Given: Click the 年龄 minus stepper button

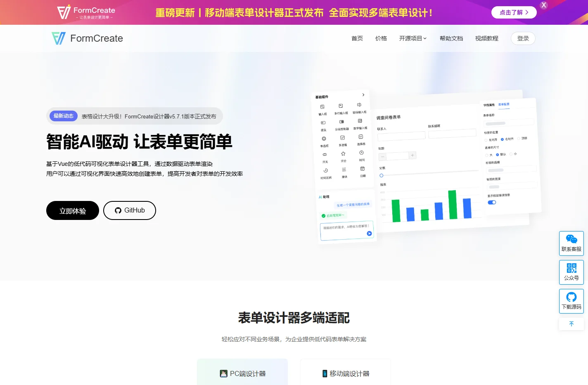Looking at the screenshot, I should pos(383,157).
